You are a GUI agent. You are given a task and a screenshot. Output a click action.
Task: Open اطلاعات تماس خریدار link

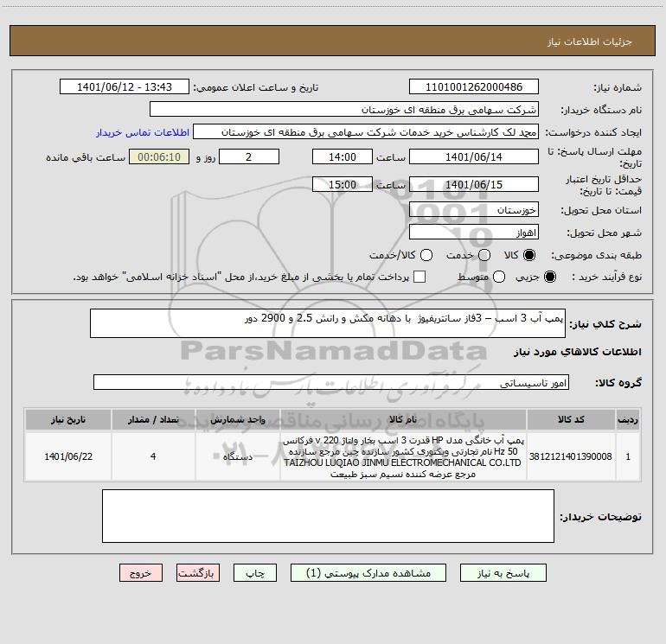[x=143, y=132]
